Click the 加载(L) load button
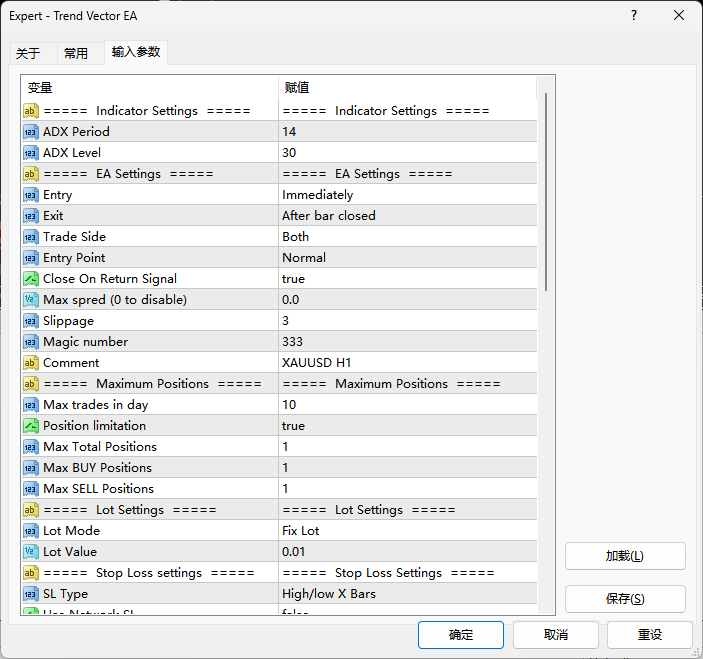The image size is (703, 659). pos(625,556)
